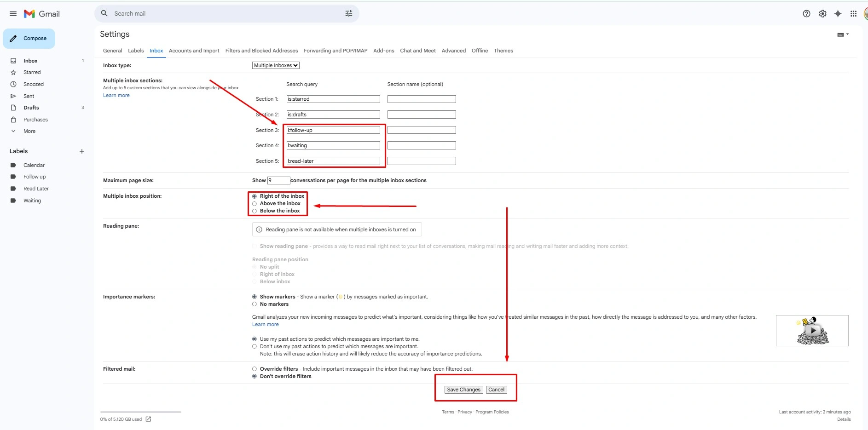Open the Inbox type dropdown
Image resolution: width=868 pixels, height=430 pixels.
pos(276,65)
